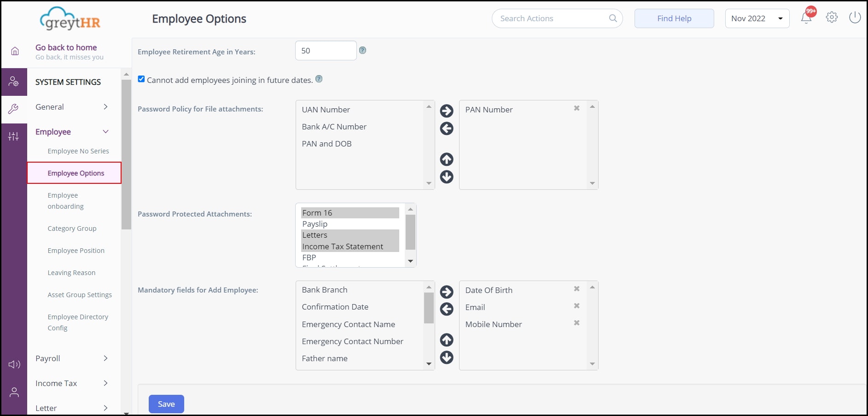
Task: Open Employee No Series menu item
Action: (x=78, y=151)
